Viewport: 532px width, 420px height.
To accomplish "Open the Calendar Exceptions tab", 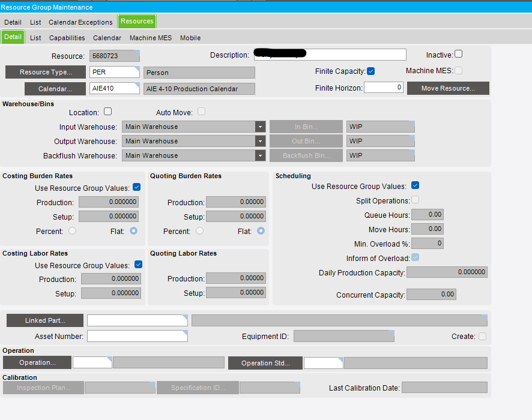I will pyautogui.click(x=80, y=22).
